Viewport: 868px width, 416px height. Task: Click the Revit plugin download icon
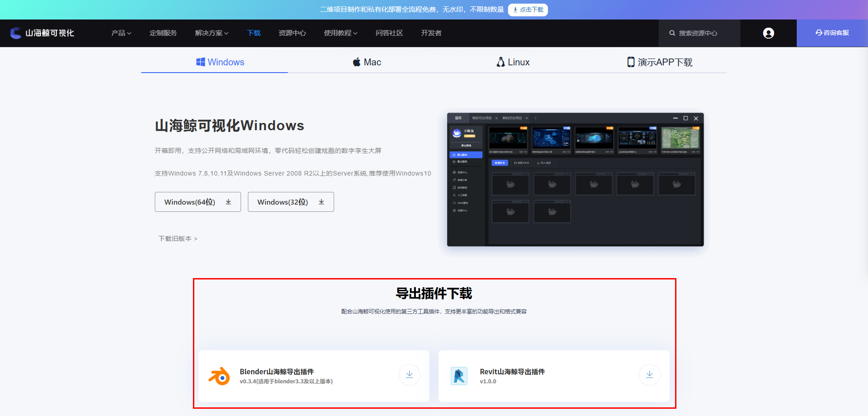tap(650, 375)
